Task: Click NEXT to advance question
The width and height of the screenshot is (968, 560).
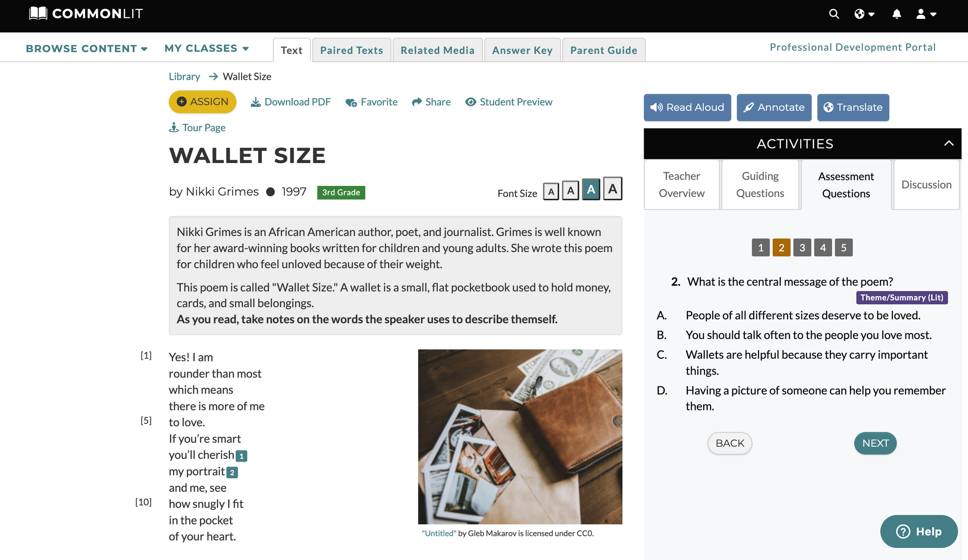Action: click(x=875, y=443)
